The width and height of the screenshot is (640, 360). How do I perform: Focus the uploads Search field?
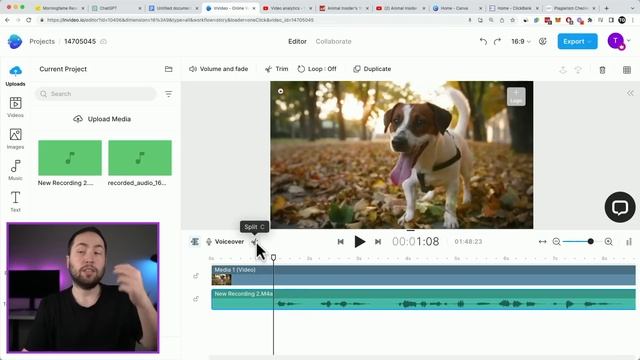[x=96, y=94]
